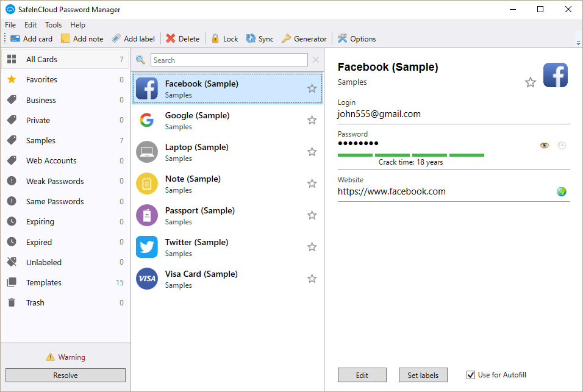Click the masked password dots
Screen dimensions: 583x392
click(358, 143)
